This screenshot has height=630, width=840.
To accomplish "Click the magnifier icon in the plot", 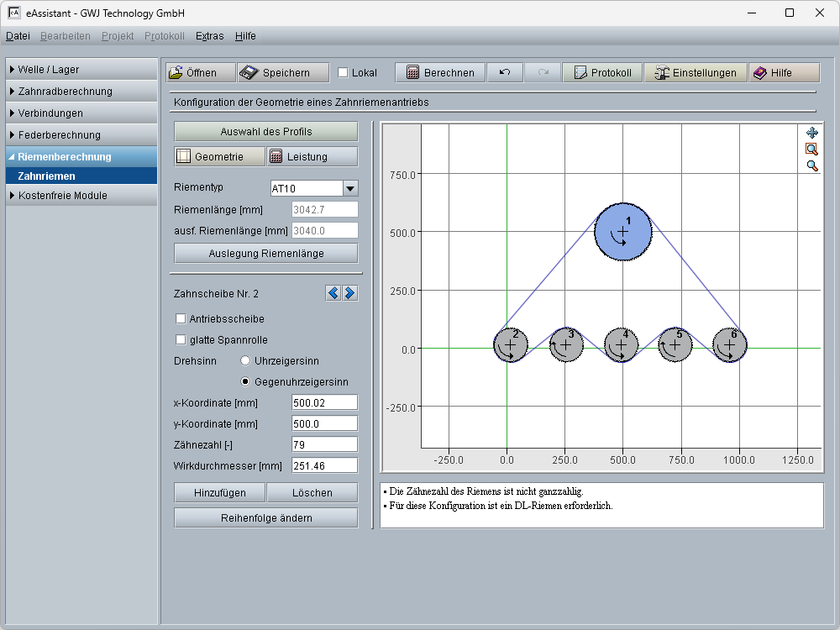I will pos(811,165).
